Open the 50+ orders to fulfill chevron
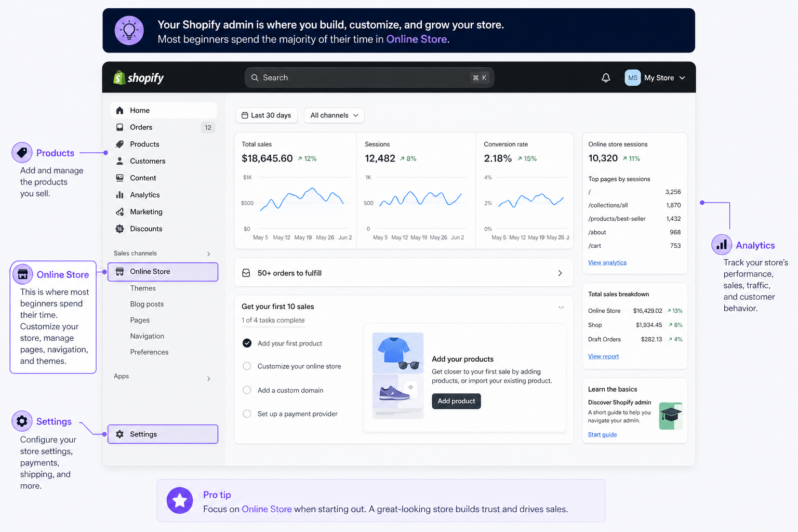 click(x=560, y=273)
